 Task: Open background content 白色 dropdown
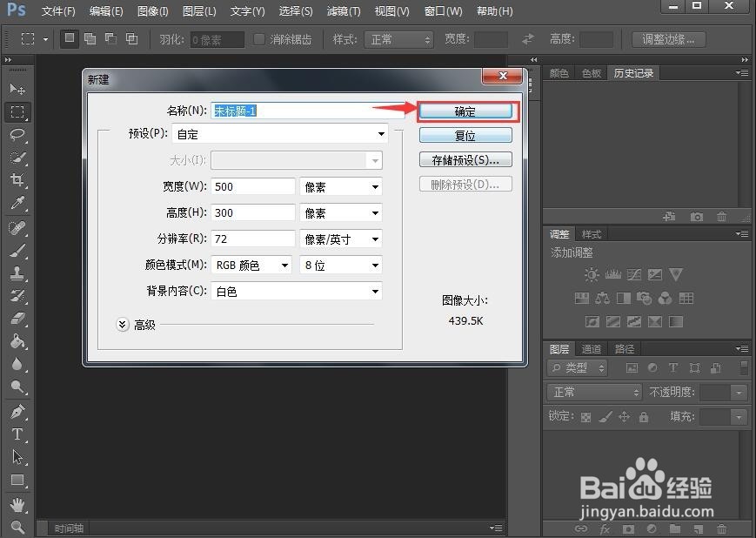297,291
